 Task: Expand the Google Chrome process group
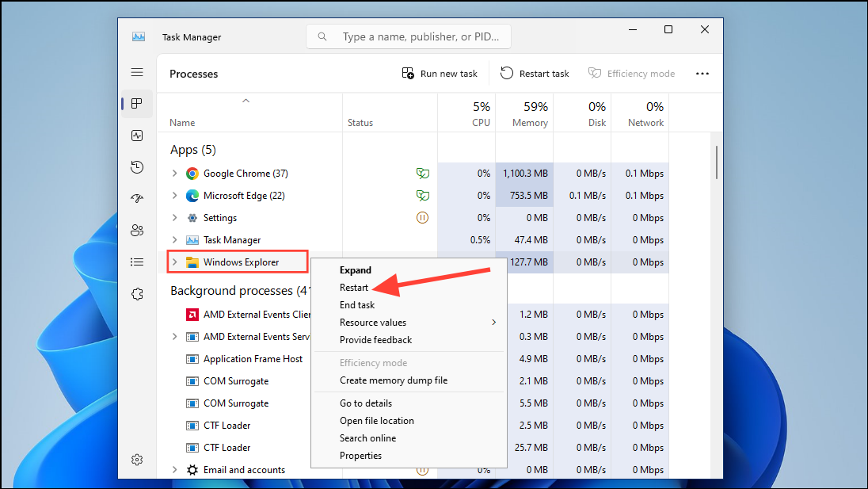coord(175,173)
